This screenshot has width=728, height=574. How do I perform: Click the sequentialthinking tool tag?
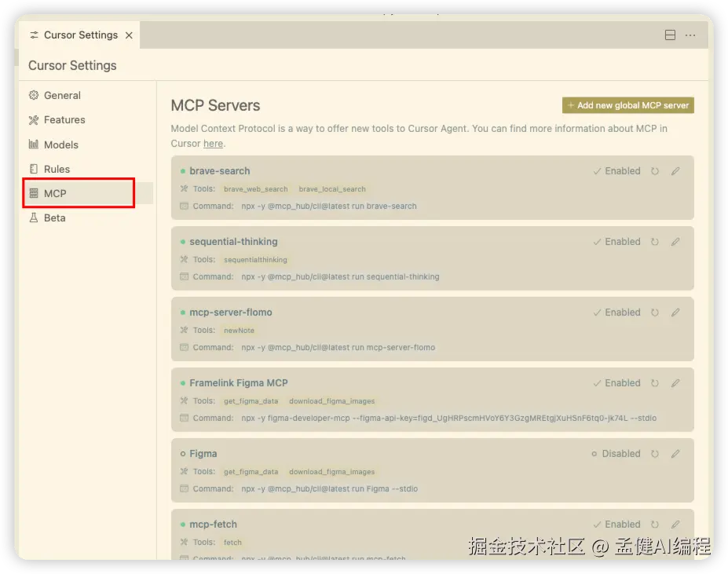click(x=255, y=260)
